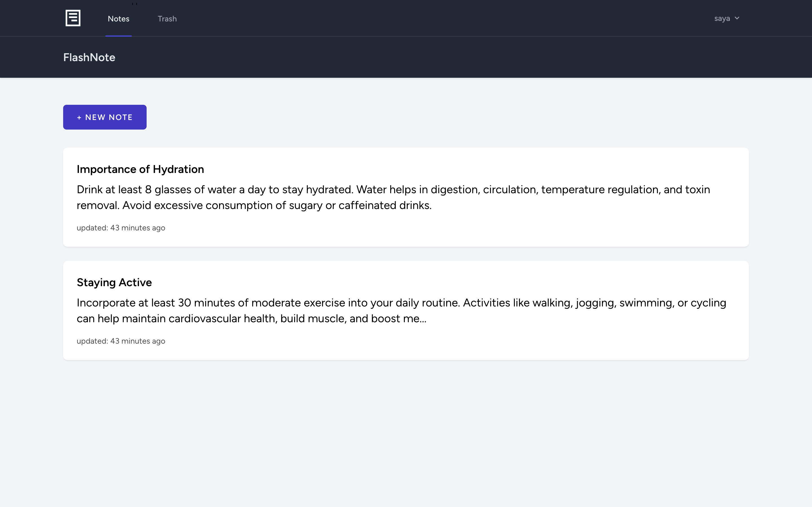Open the Notes tab

(x=118, y=19)
